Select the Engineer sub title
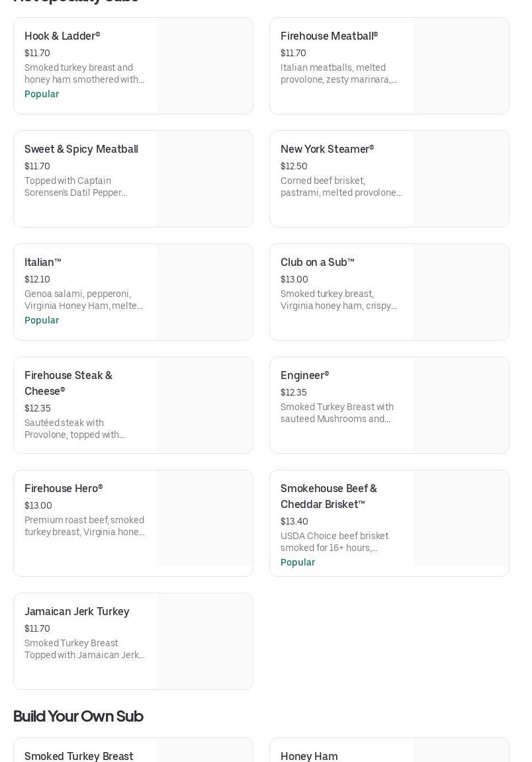This screenshot has width=532, height=762. tap(304, 376)
